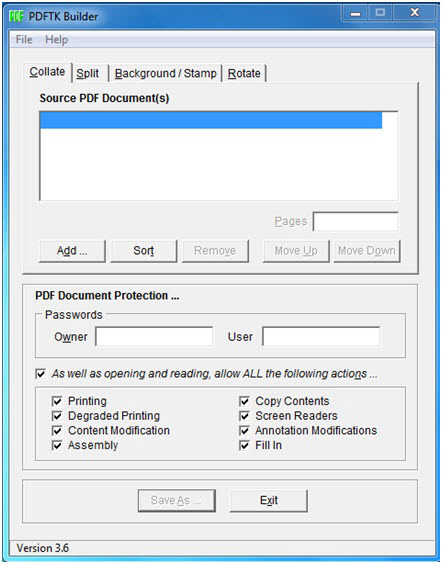The width and height of the screenshot is (442, 564).
Task: Uncheck the Copy Contents checkbox
Action: point(244,401)
